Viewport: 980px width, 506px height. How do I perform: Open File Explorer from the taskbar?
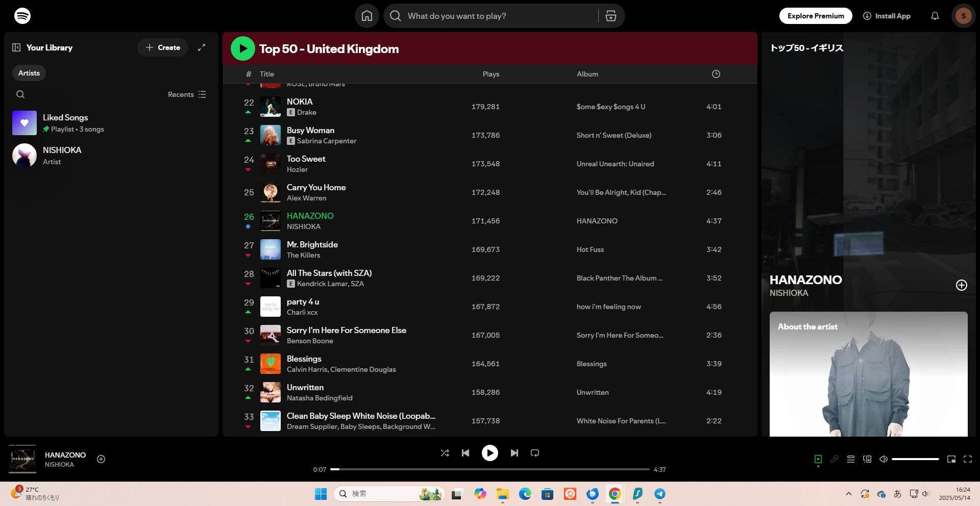pos(503,494)
